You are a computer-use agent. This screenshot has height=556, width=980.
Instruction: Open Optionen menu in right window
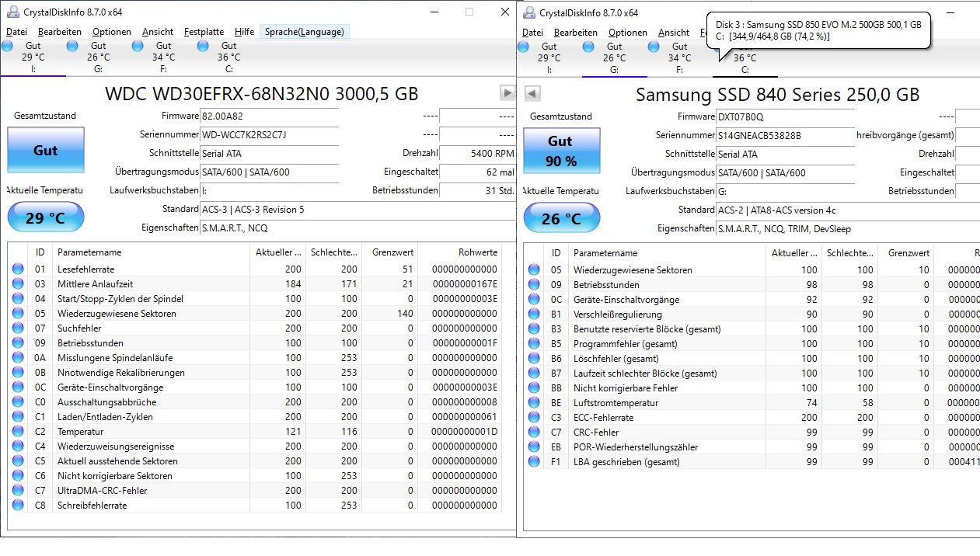point(628,33)
